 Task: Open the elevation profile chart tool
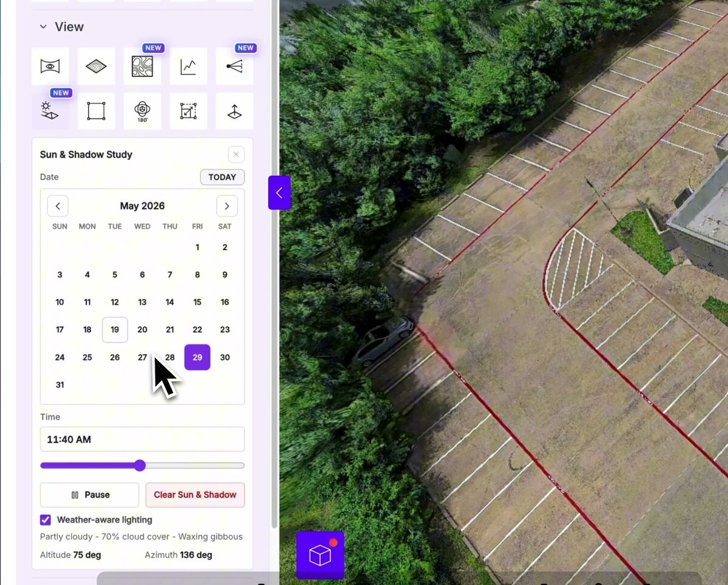tap(189, 66)
